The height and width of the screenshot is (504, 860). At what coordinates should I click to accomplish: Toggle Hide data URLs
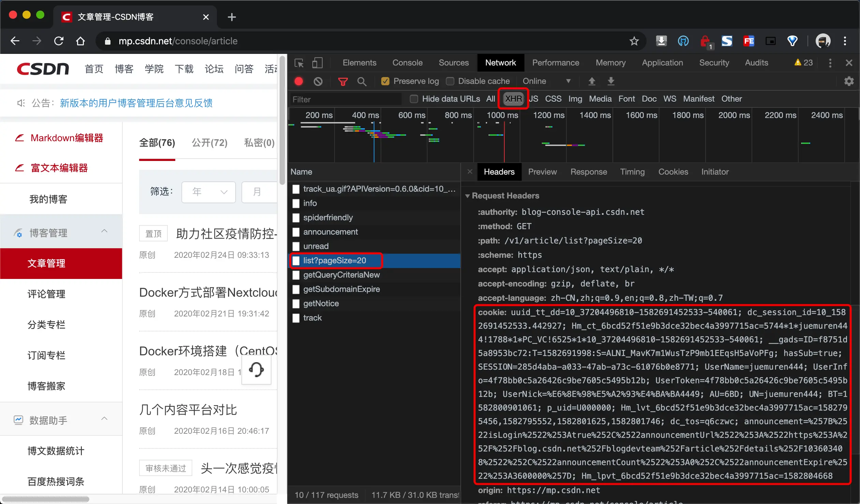pyautogui.click(x=414, y=99)
